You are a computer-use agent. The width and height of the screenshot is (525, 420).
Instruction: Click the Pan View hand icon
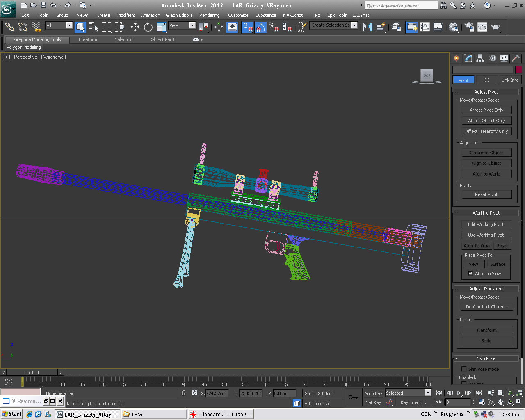[501, 402]
